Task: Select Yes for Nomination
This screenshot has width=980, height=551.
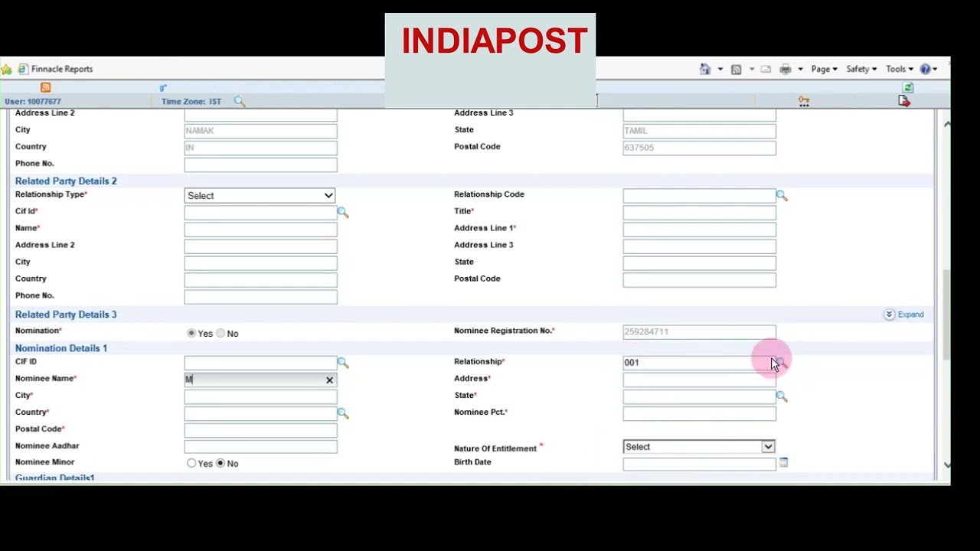Action: click(191, 333)
